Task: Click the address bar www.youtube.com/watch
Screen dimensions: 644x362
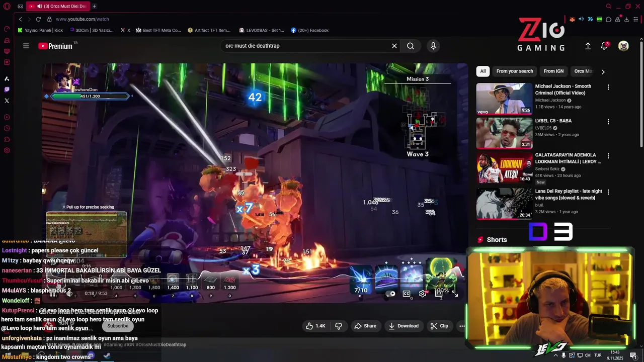Action: [x=82, y=19]
